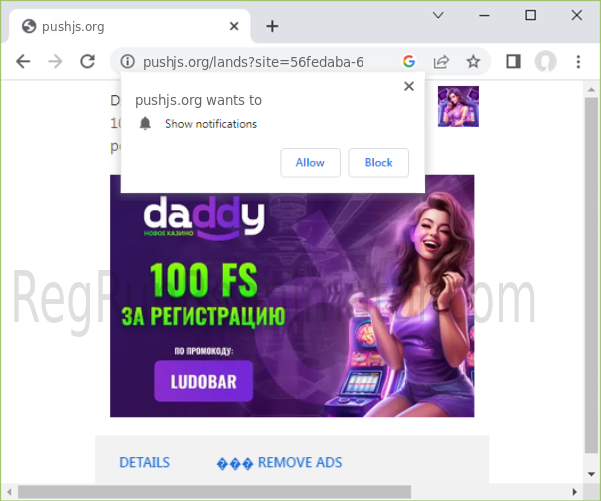Viewport: 601px width, 501px height.
Task: Click the REMOVE ADS link
Action: (x=299, y=462)
